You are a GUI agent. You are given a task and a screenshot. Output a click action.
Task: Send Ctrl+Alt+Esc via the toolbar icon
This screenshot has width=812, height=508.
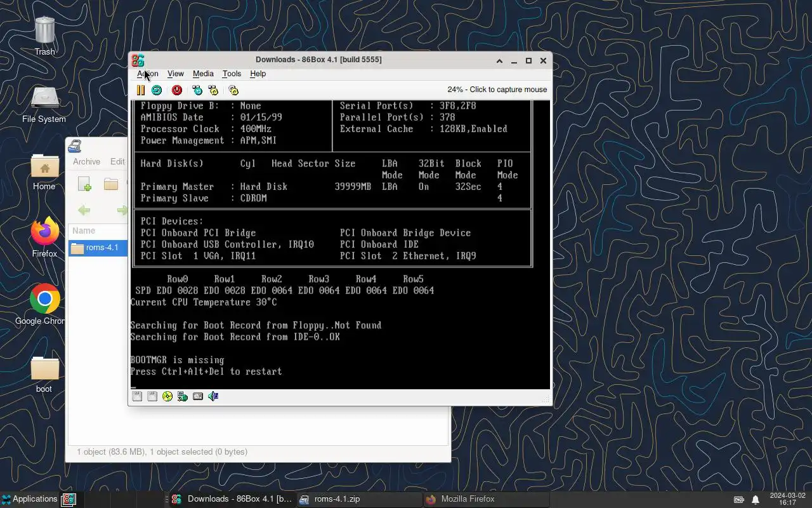(x=213, y=90)
